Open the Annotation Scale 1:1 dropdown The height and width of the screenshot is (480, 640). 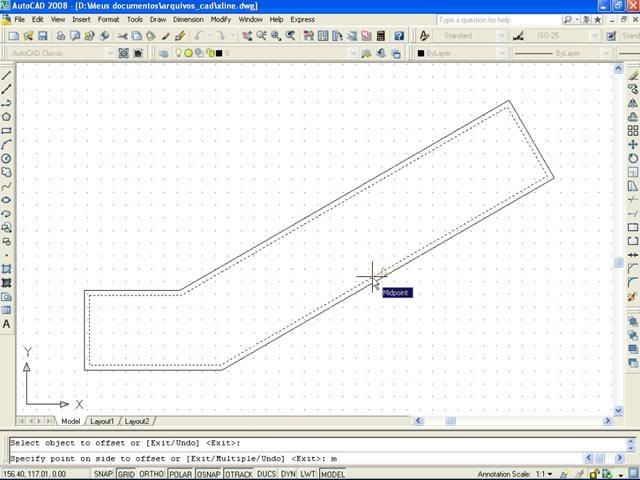pyautogui.click(x=544, y=474)
